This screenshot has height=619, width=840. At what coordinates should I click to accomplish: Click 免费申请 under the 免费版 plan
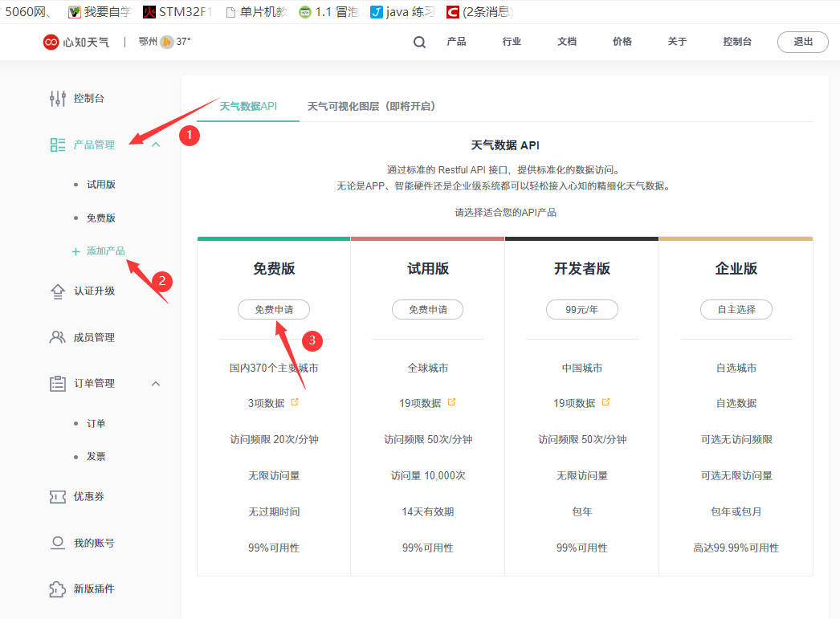(273, 309)
